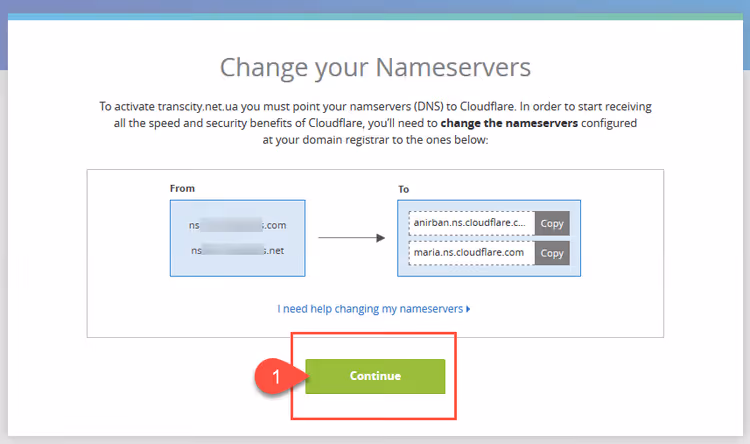Screen dimensions: 750x444
Task: Select the maria.ns.cloudflare.com nameserver field
Action: point(472,253)
